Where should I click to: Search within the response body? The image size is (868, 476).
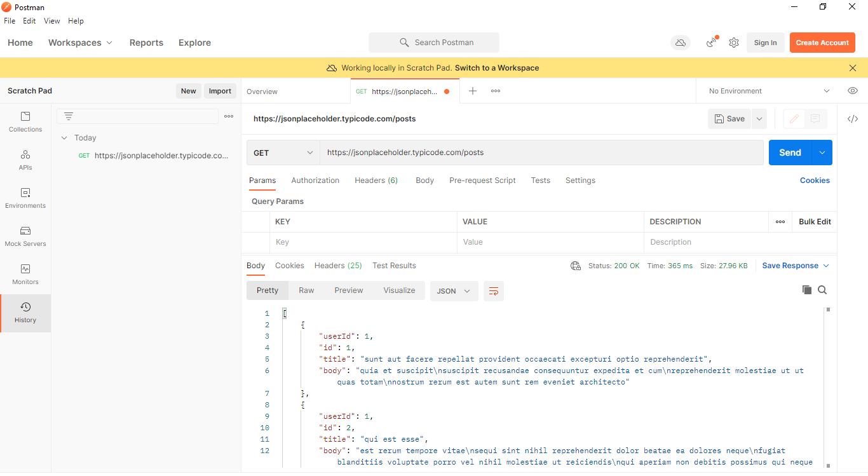coord(822,290)
